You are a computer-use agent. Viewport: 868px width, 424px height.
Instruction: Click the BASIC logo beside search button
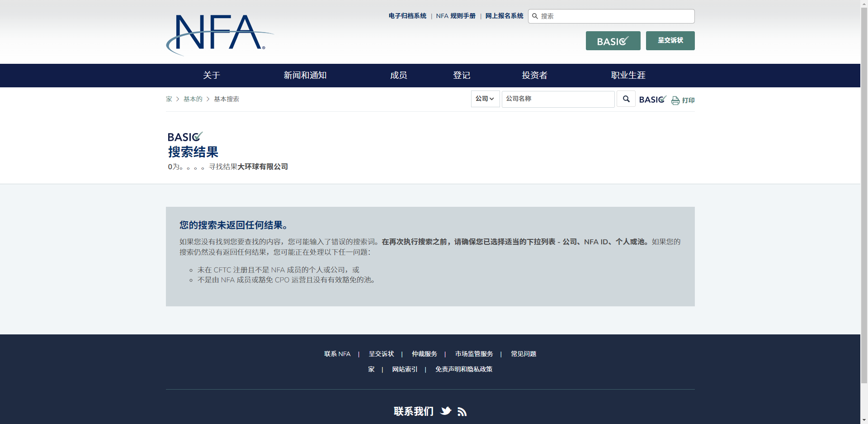pyautogui.click(x=652, y=99)
